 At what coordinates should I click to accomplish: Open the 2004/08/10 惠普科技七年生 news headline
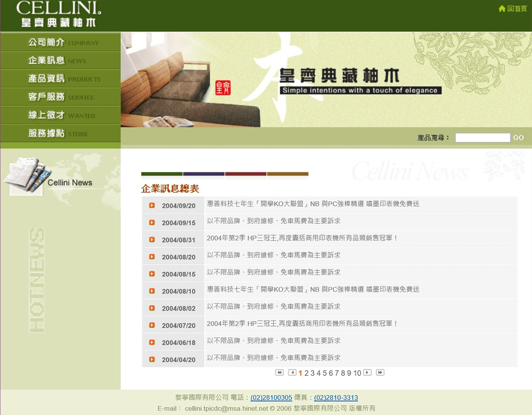[313, 289]
